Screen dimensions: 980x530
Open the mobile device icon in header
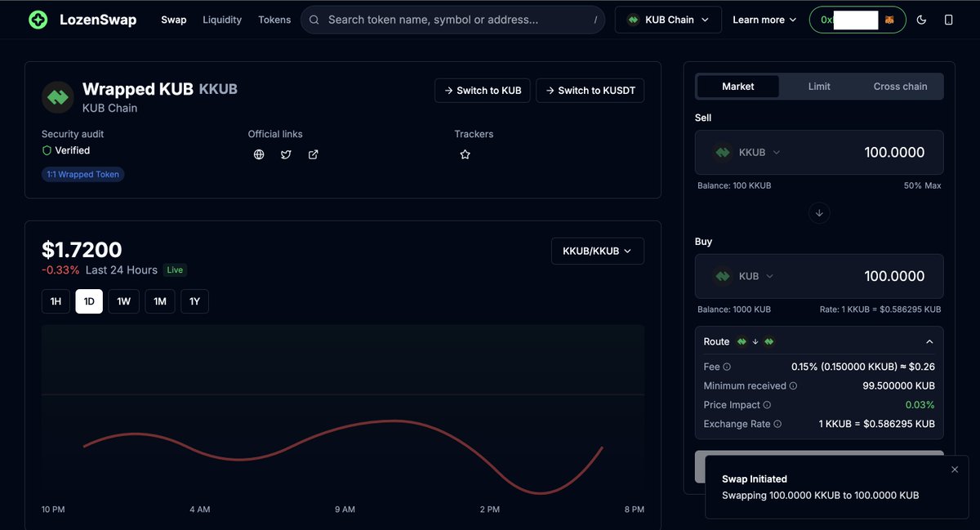[x=948, y=20]
